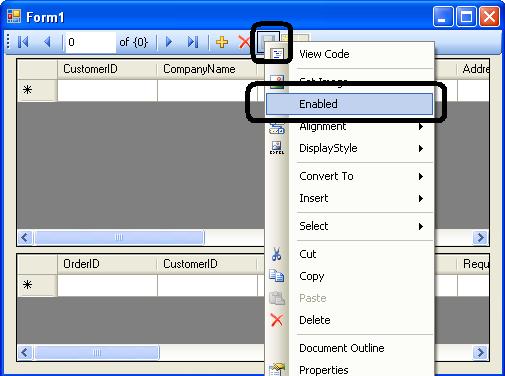Viewport: 505px width, 376px height.
Task: Click CustomerID column header in top grid
Action: (x=107, y=69)
